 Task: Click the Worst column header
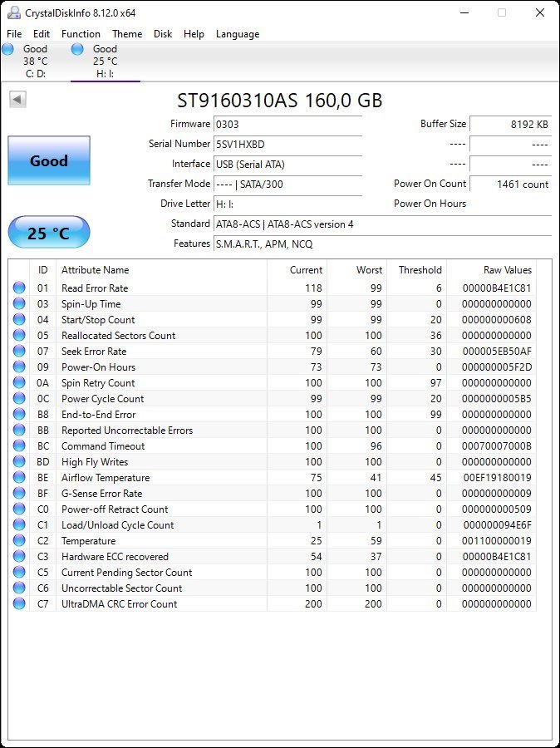tap(356, 269)
